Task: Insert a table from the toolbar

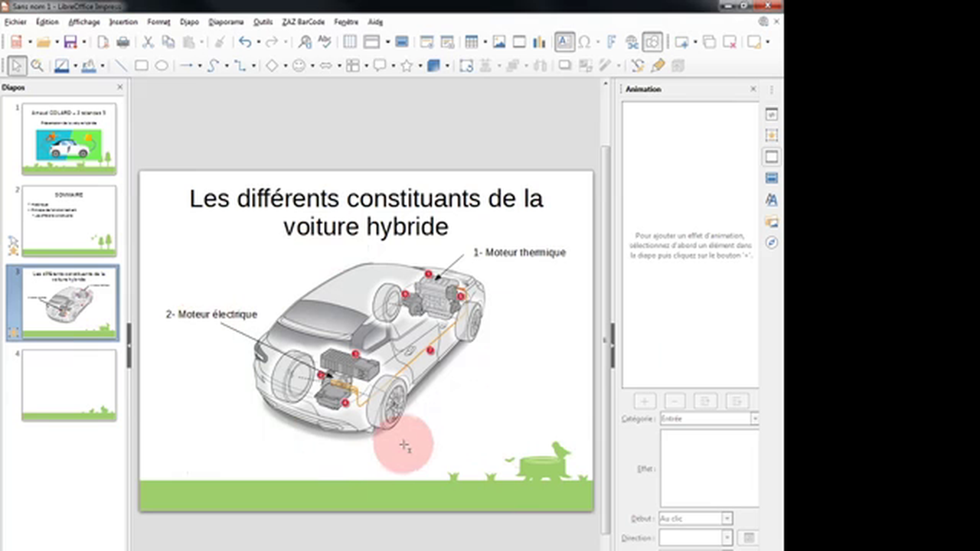Action: point(472,42)
